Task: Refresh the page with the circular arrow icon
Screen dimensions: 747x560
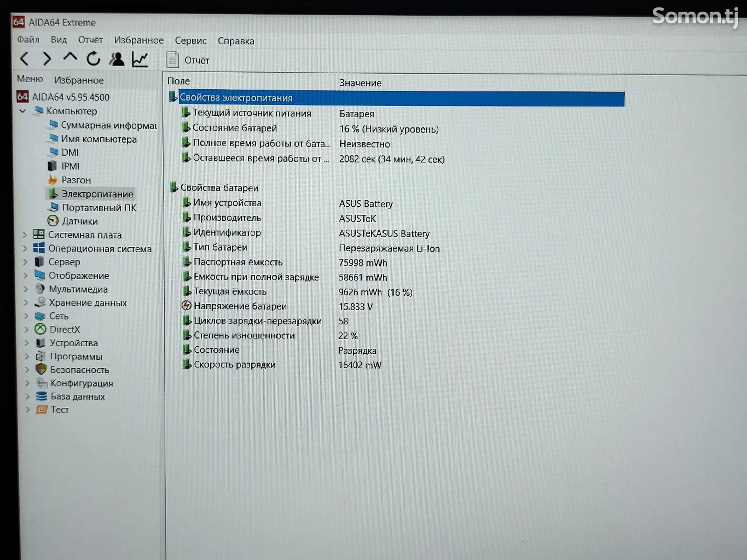Action: [93, 59]
